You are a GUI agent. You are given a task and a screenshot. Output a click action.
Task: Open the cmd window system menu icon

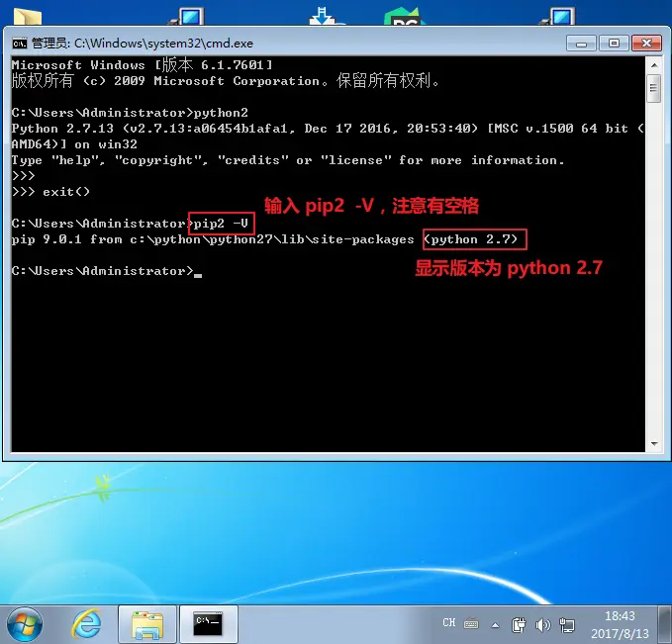tap(19, 44)
